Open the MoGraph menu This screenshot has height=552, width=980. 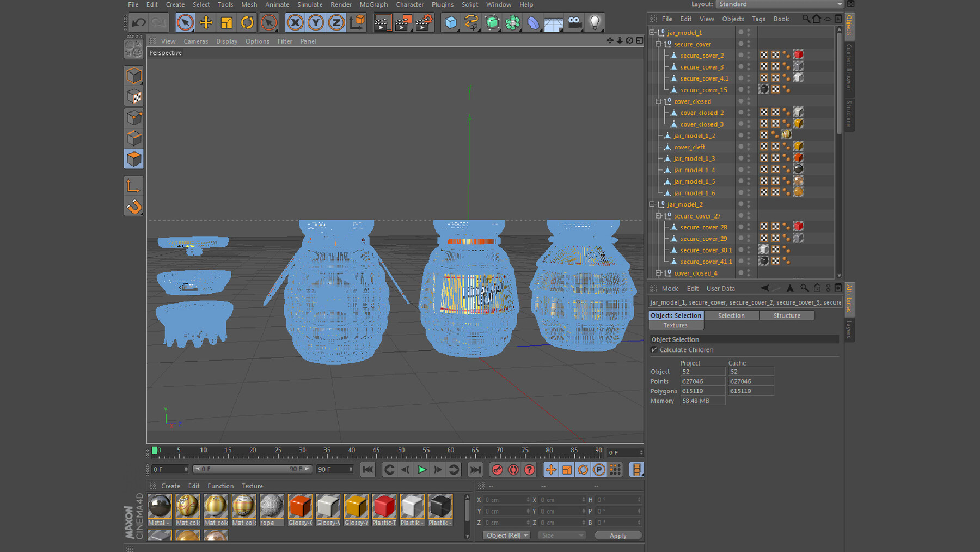click(x=373, y=4)
